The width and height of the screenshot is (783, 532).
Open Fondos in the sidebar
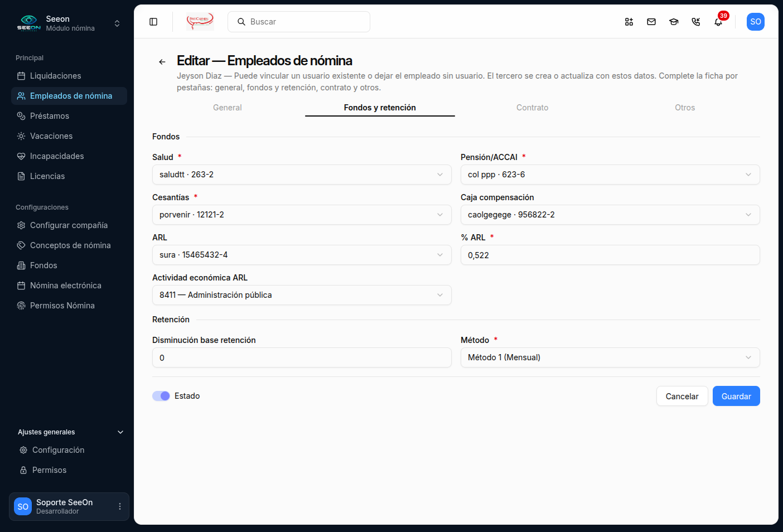pyautogui.click(x=69, y=265)
